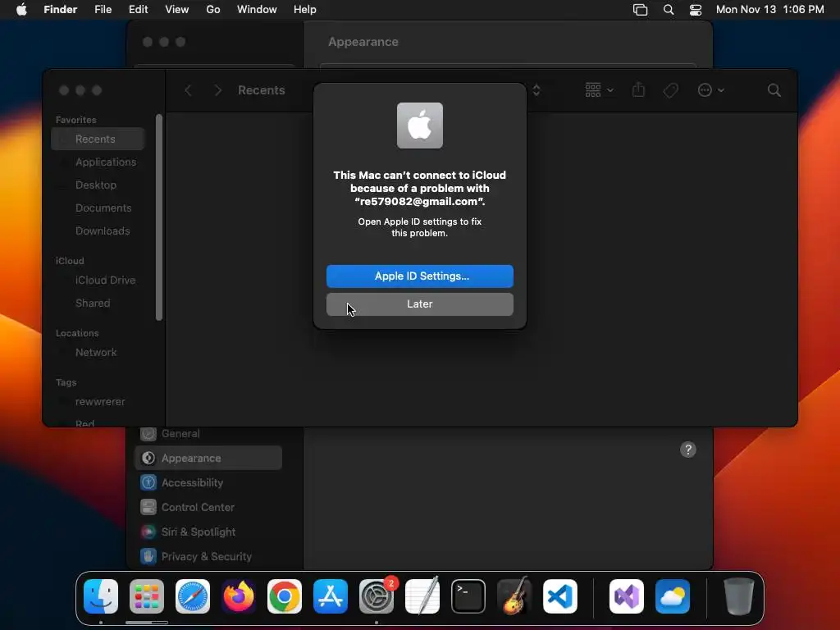Launch TextEdit from the Dock
840x630 pixels.
422,596
